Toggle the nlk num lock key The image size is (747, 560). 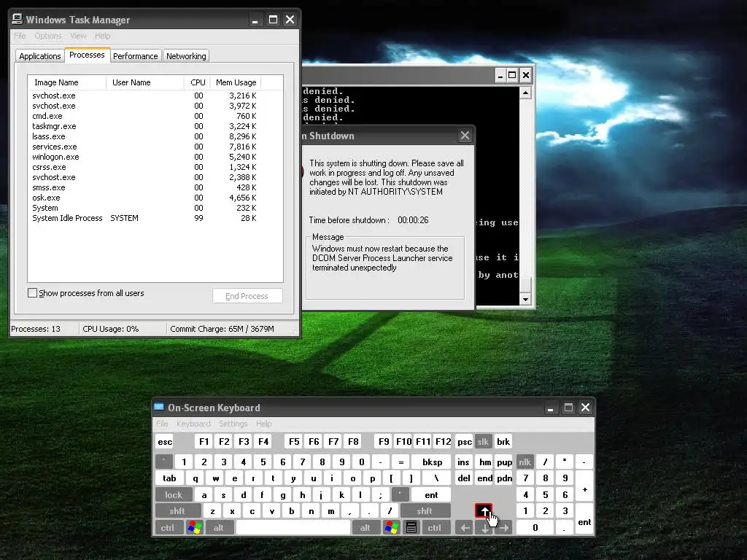click(x=525, y=462)
